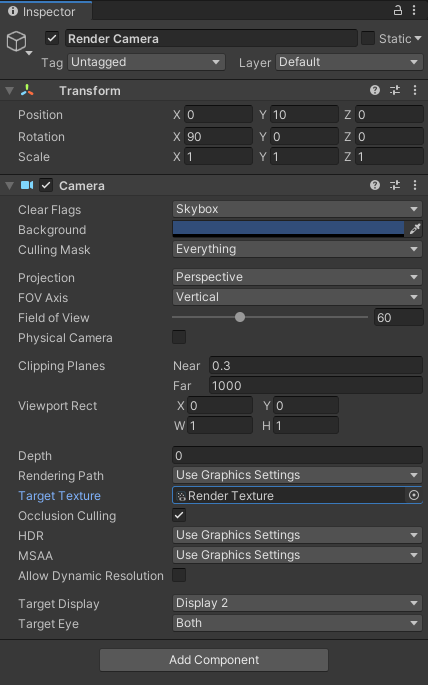Open the Clear Flags Skybox dropdown
This screenshot has width=428, height=685.
(297, 209)
